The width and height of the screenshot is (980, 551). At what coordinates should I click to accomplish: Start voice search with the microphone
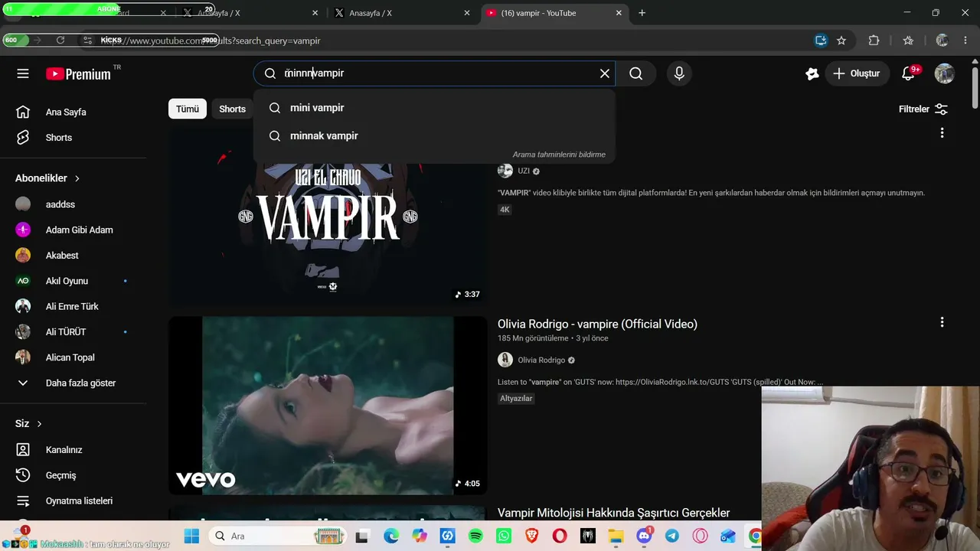pyautogui.click(x=679, y=73)
